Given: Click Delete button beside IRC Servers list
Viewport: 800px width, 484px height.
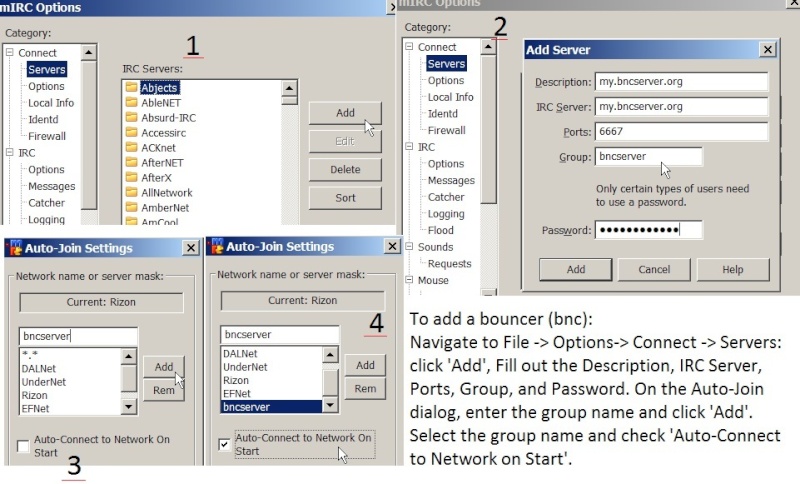Looking at the screenshot, I should tap(345, 169).
